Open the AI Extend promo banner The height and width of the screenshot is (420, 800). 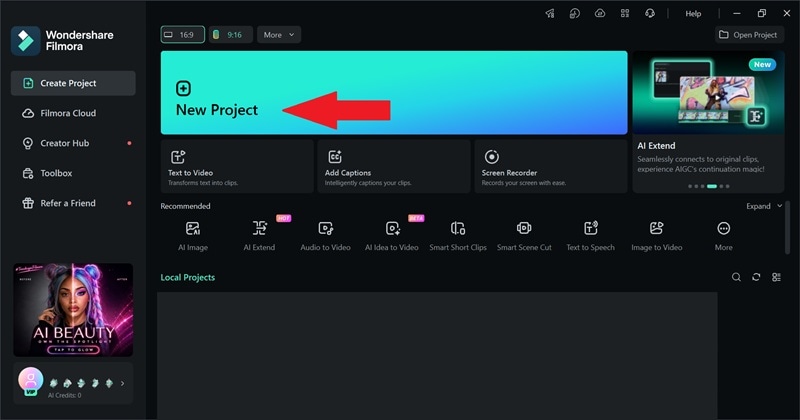point(708,121)
